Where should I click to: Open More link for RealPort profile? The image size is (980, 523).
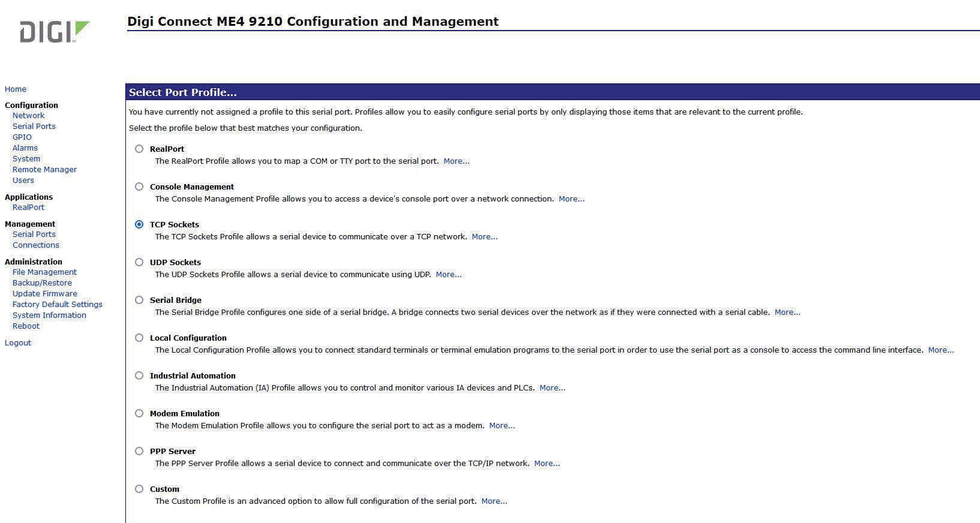point(456,161)
